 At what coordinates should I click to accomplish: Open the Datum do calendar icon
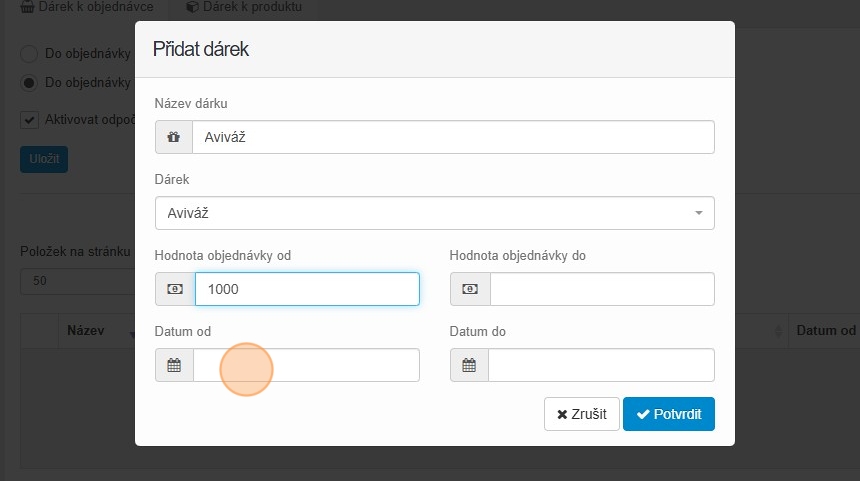click(469, 365)
